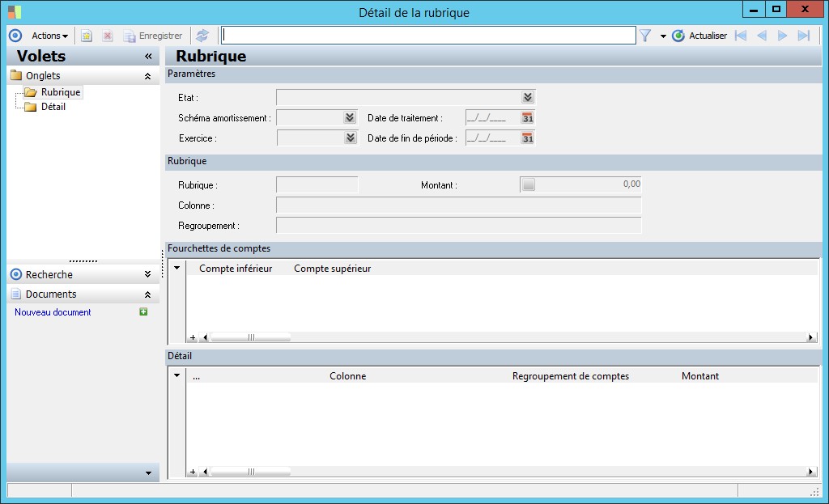The width and height of the screenshot is (829, 504).
Task: Open the Volets bottom options arrow
Action: pyautogui.click(x=149, y=472)
